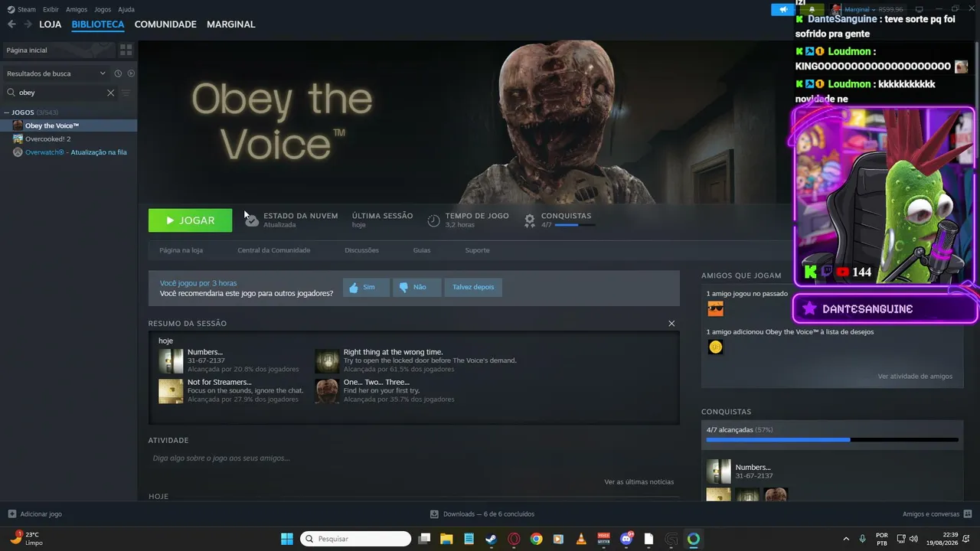Image resolution: width=980 pixels, height=551 pixels.
Task: Collapse the JOGOS category in the sidebar
Action: (x=7, y=112)
